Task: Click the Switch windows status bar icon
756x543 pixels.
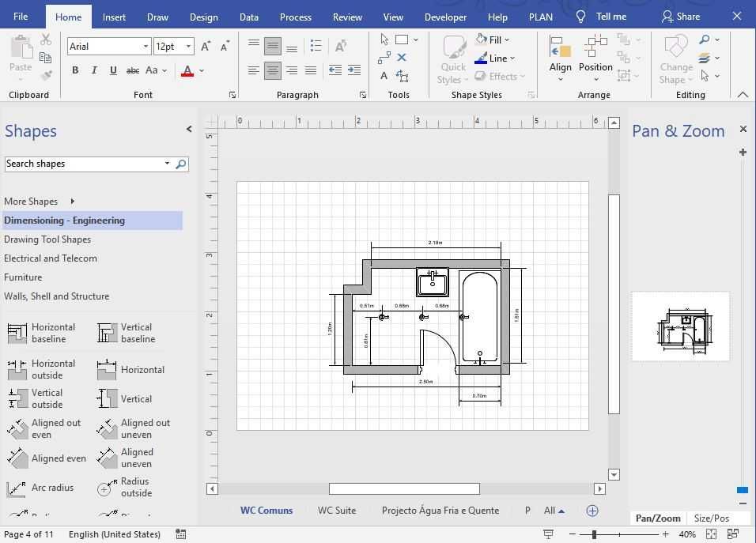Action: (733, 534)
